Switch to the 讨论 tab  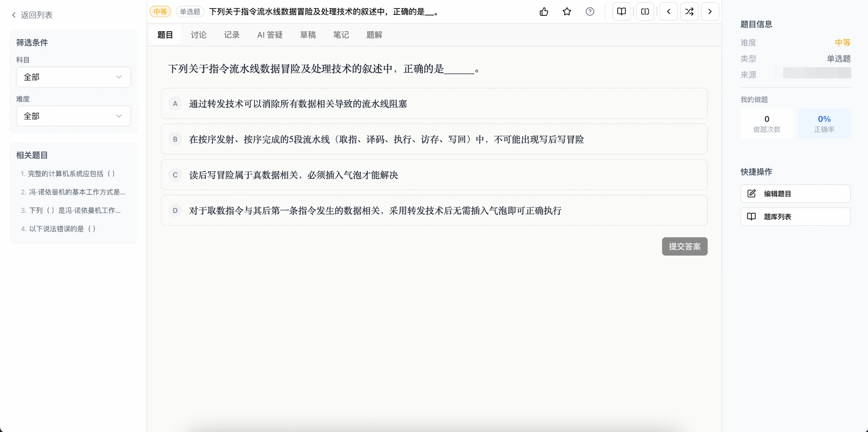198,35
